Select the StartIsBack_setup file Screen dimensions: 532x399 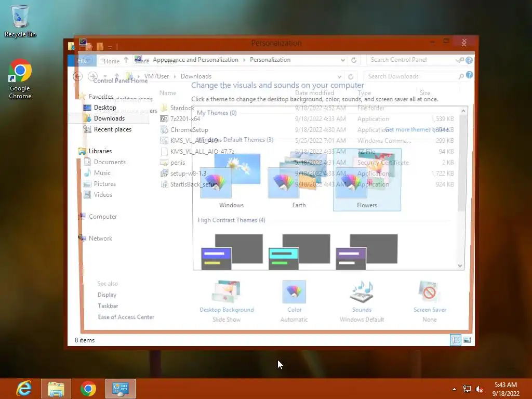coord(193,184)
